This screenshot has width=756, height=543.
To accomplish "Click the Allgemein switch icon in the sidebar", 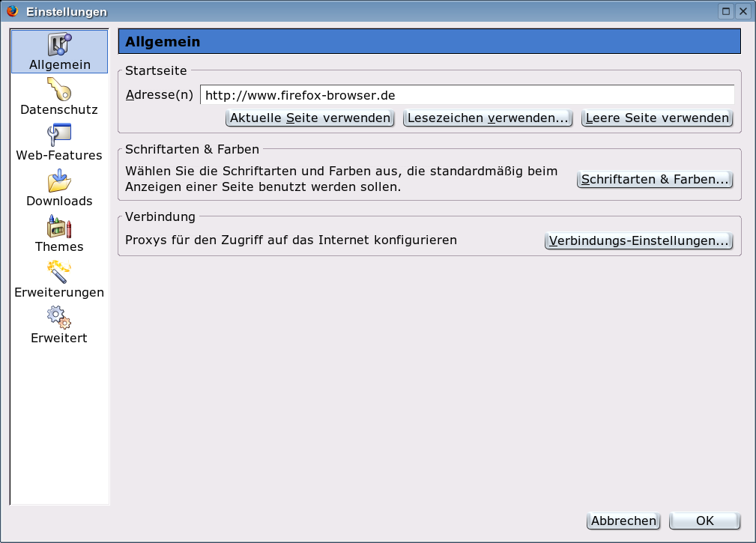I will pos(59,44).
